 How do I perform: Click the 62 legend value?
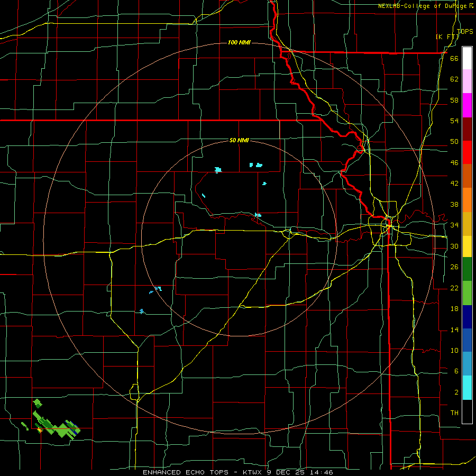454,79
